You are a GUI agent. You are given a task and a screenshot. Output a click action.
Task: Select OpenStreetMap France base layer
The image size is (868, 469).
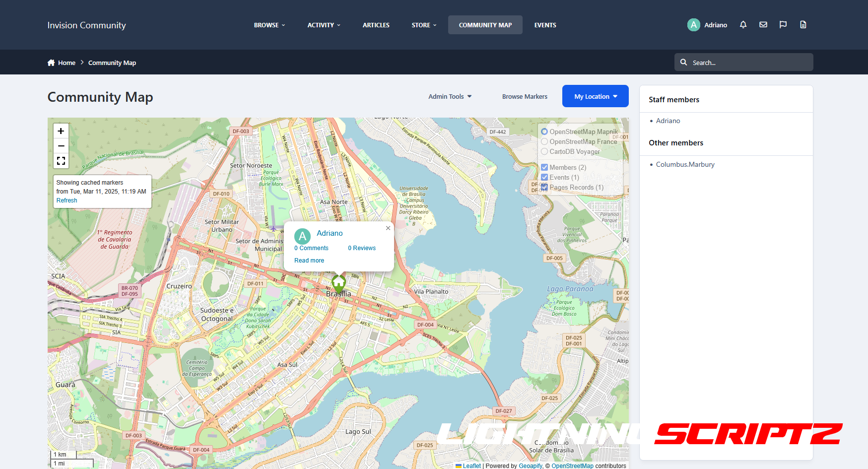544,141
